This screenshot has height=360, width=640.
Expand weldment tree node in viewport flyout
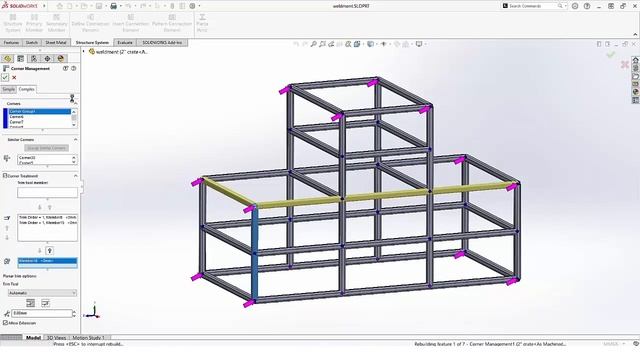(x=84, y=52)
